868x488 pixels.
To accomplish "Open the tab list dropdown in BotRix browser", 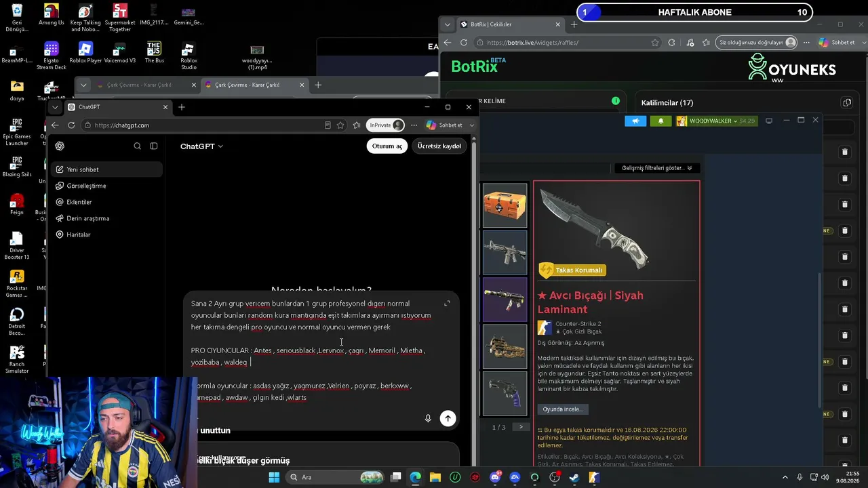I will pos(447,24).
